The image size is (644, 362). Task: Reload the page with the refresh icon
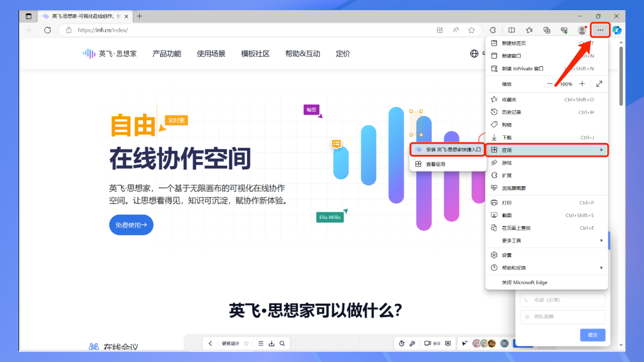click(48, 30)
